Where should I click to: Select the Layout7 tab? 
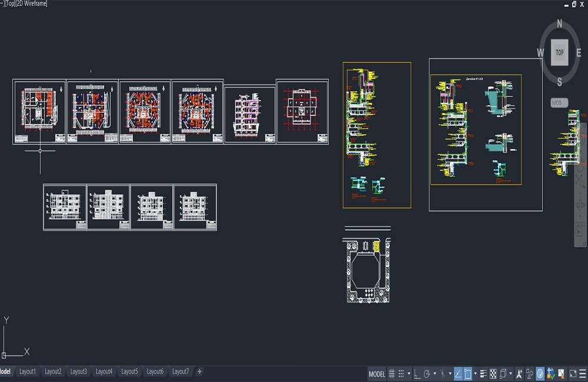(181, 371)
